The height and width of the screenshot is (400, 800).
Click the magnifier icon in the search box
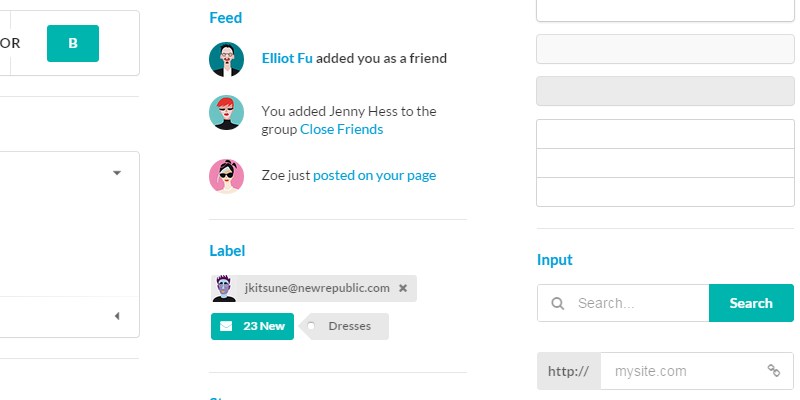(x=557, y=303)
